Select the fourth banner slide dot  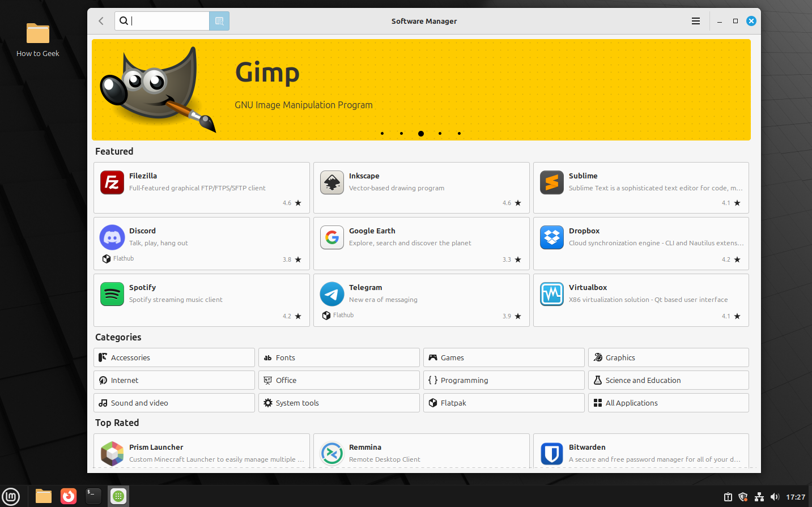click(440, 134)
